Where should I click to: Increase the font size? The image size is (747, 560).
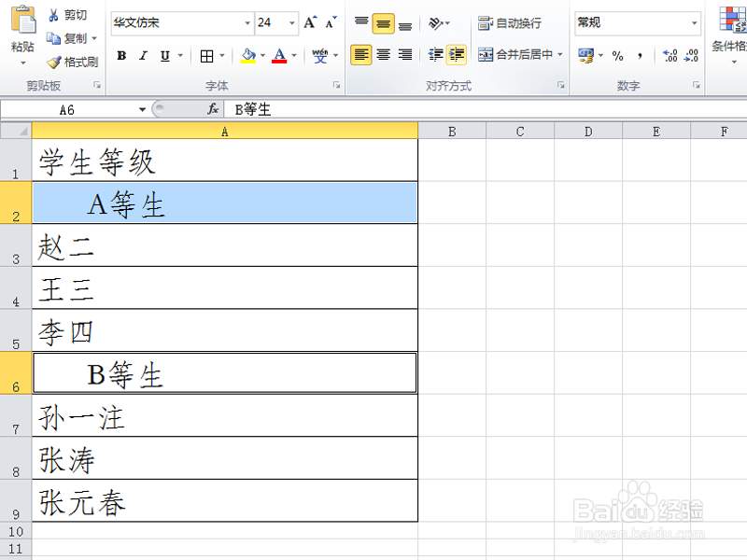tap(310, 22)
